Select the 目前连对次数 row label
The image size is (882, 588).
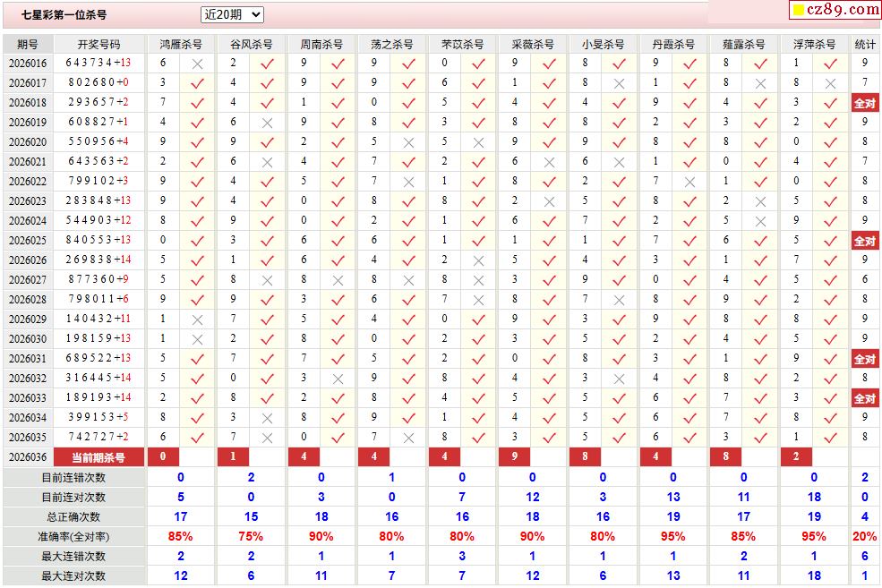73,498
